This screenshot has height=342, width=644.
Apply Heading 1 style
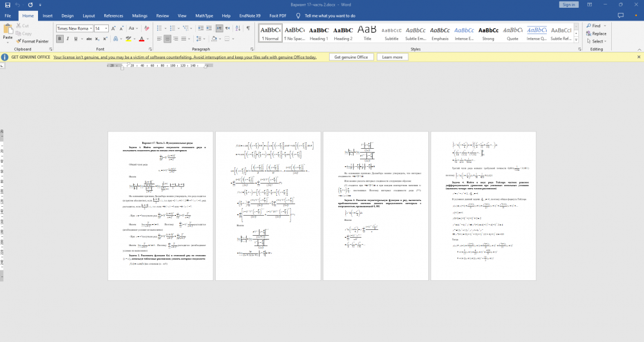[319, 33]
